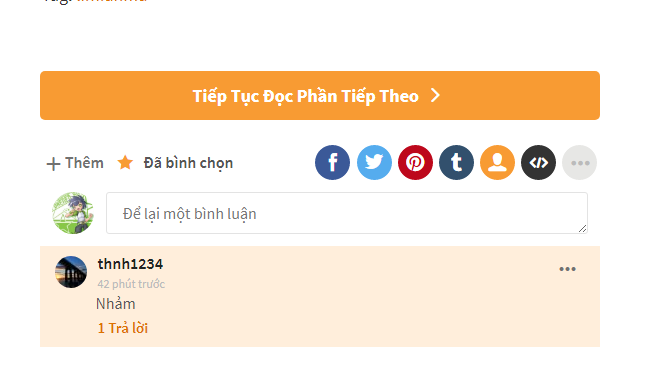The width and height of the screenshot is (665, 374).
Task: Get embed code with the </> icon
Action: point(538,162)
